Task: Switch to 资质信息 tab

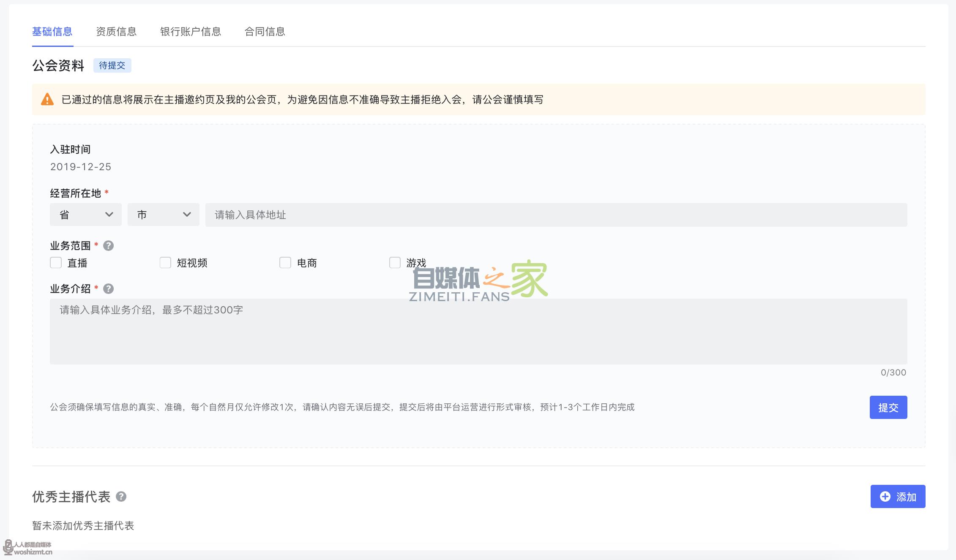Action: 116,32
